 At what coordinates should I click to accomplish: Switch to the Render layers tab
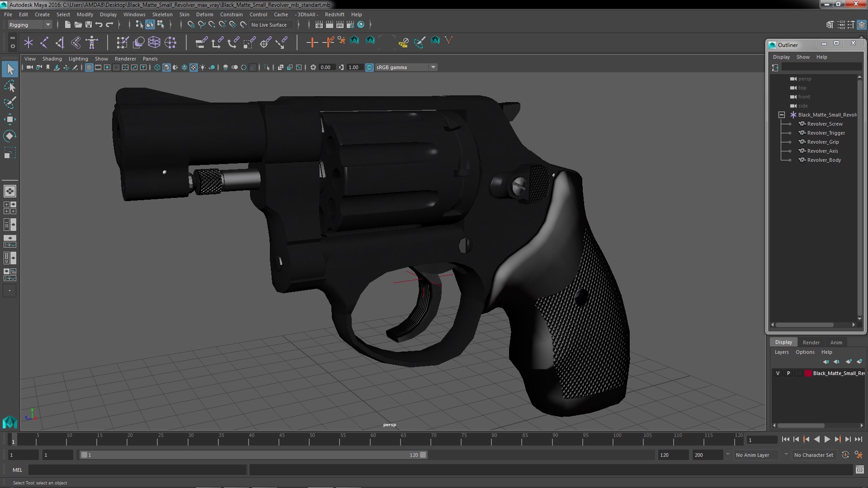[x=811, y=343]
